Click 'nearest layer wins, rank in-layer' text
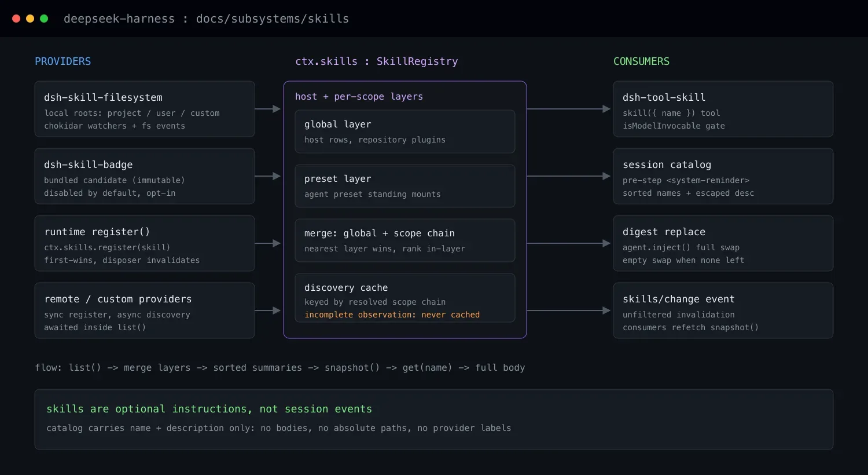The width and height of the screenshot is (868, 475). 385,249
